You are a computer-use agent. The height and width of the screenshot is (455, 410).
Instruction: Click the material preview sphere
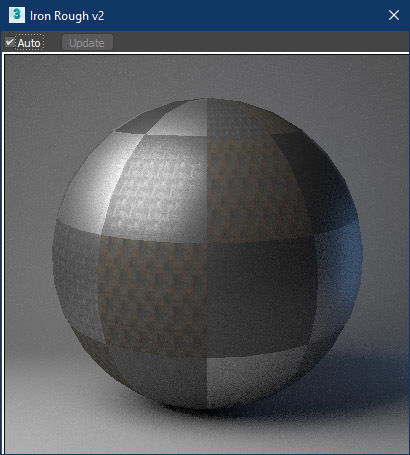click(207, 254)
